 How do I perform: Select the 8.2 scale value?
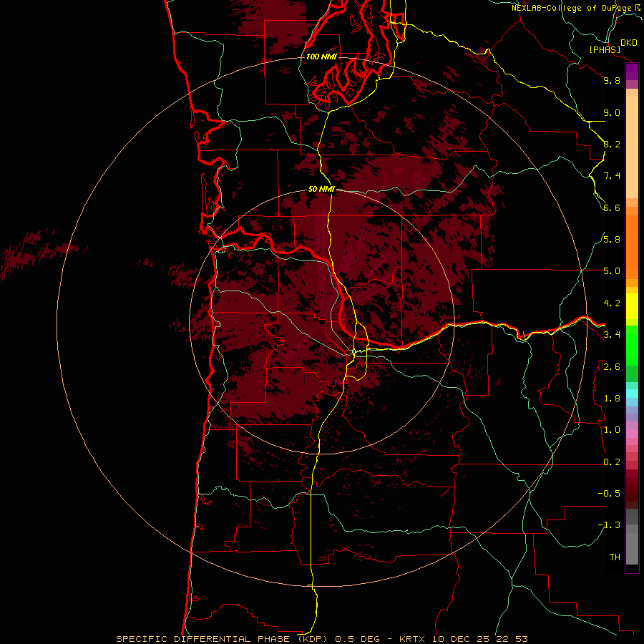(612, 144)
